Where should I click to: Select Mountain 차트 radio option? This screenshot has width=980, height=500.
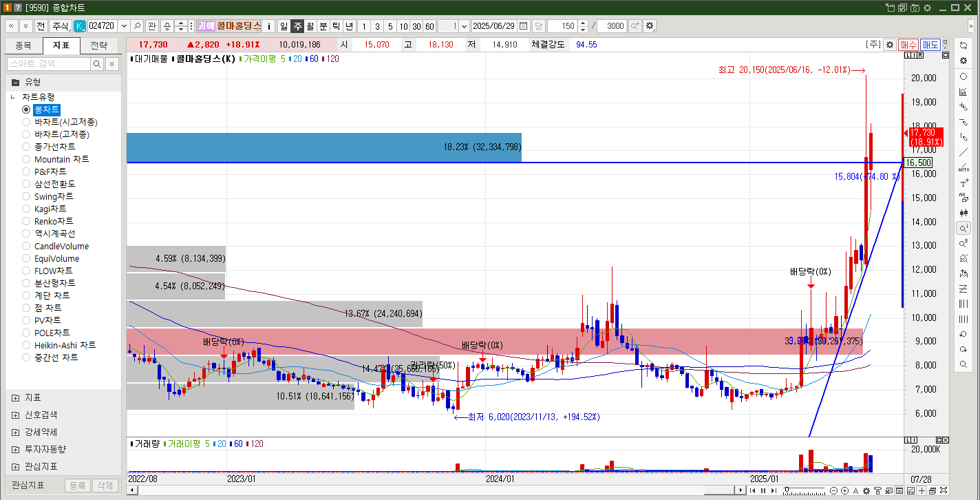tap(26, 159)
